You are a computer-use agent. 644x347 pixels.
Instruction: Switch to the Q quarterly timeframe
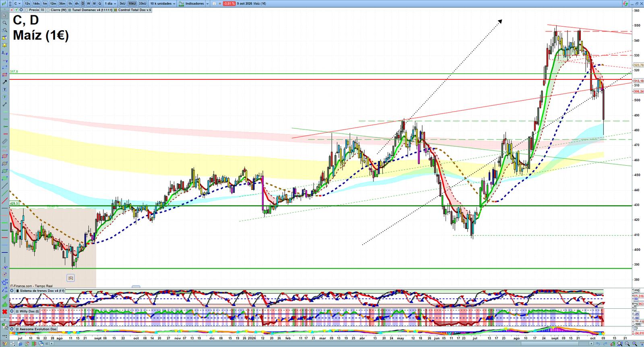pos(100,4)
